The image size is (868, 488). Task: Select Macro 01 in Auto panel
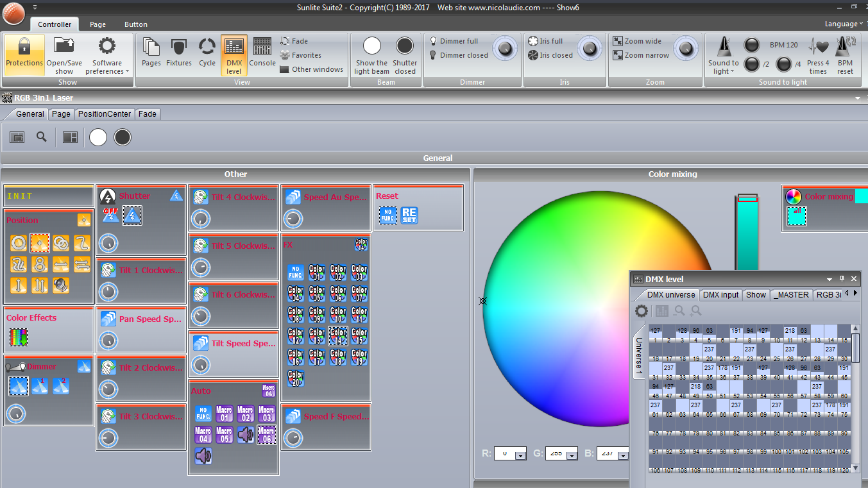coord(224,414)
